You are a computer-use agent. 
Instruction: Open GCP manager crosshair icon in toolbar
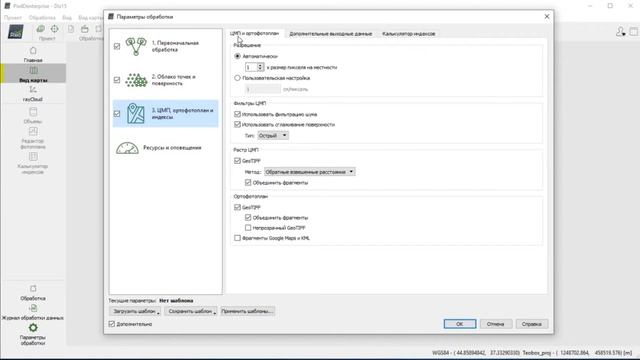click(x=54, y=29)
